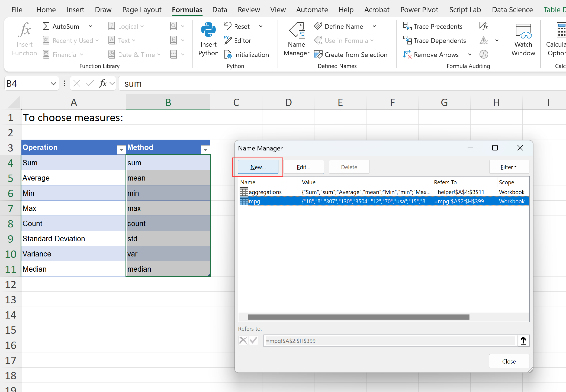Viewport: 566px width, 392px height.
Task: Click the Trace Precedents tool
Action: [x=433, y=27]
